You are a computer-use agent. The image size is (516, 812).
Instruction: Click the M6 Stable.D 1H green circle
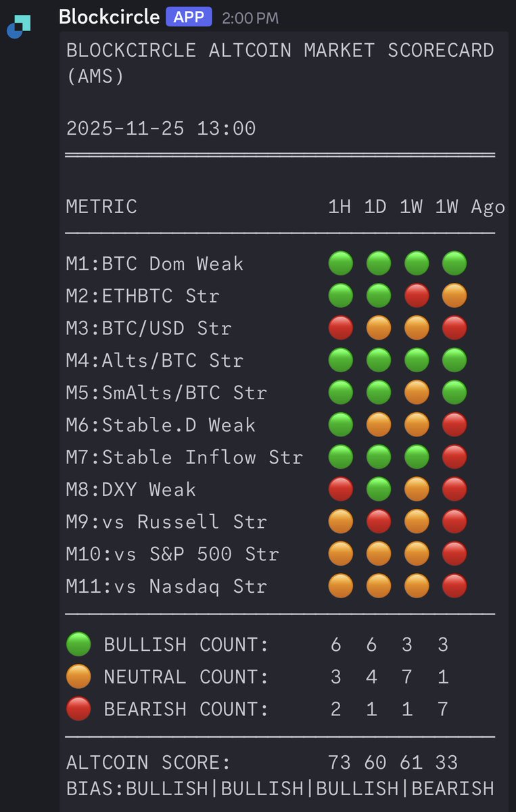tap(341, 425)
